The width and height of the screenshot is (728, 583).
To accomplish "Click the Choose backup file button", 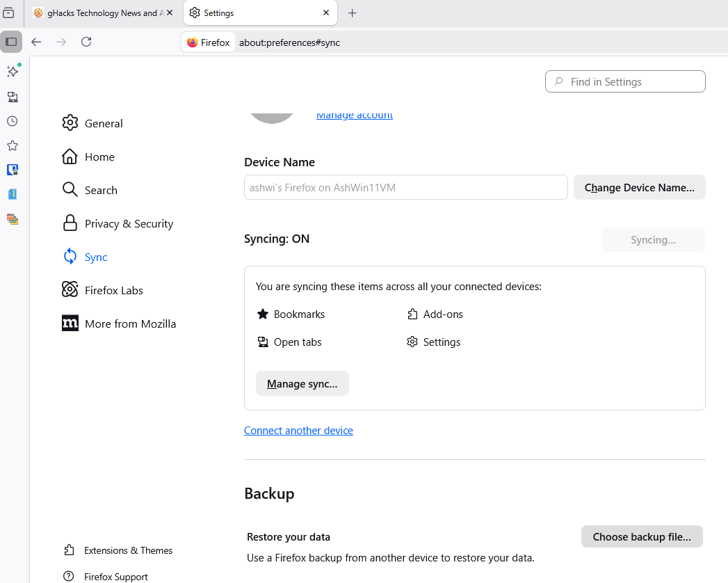I will click(641, 536).
